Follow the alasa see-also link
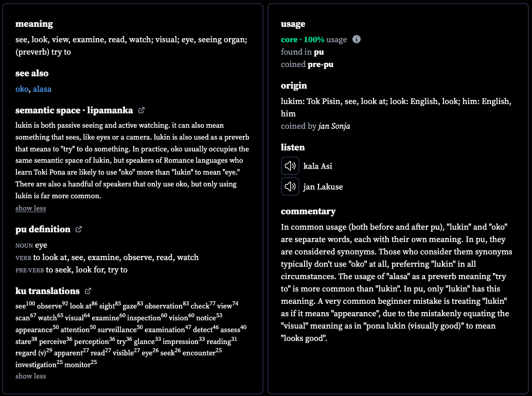Viewport: 532px width, 396px height. coord(42,89)
